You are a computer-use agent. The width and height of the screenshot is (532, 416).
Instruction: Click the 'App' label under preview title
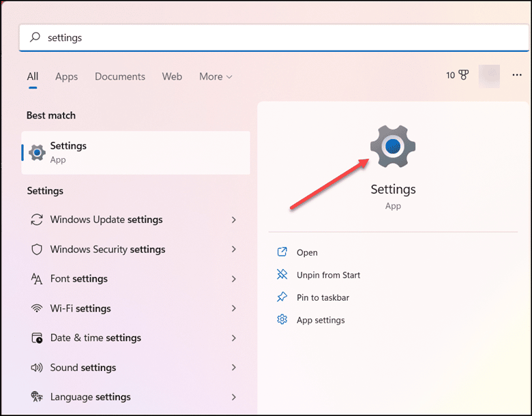click(x=393, y=206)
